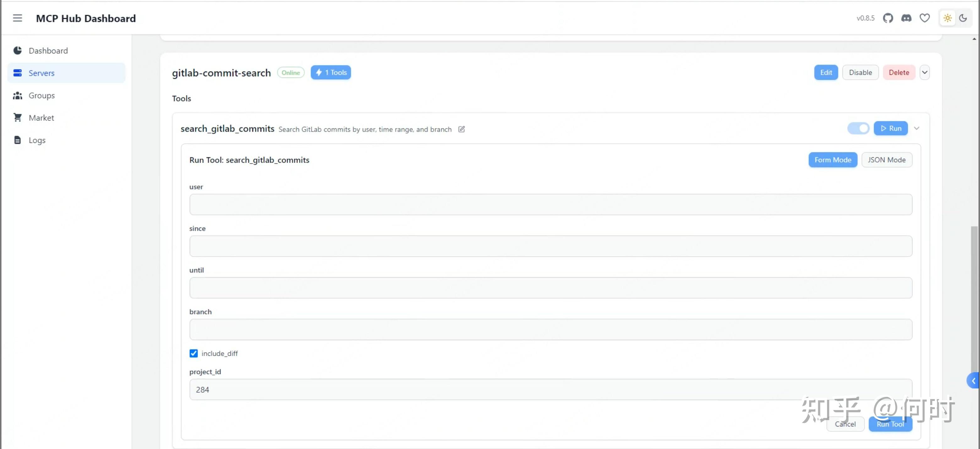980x449 pixels.
Task: Click the blue side panel arrow tab
Action: [973, 381]
